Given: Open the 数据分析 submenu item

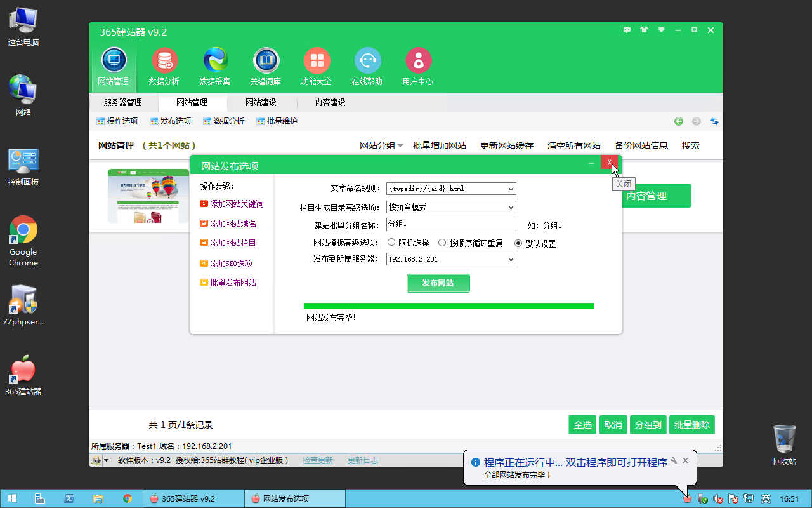Looking at the screenshot, I should coord(223,121).
